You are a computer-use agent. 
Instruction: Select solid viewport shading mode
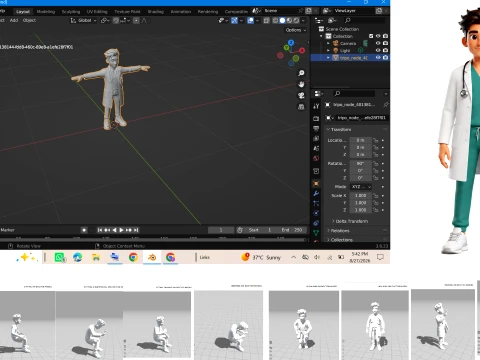tap(282, 21)
